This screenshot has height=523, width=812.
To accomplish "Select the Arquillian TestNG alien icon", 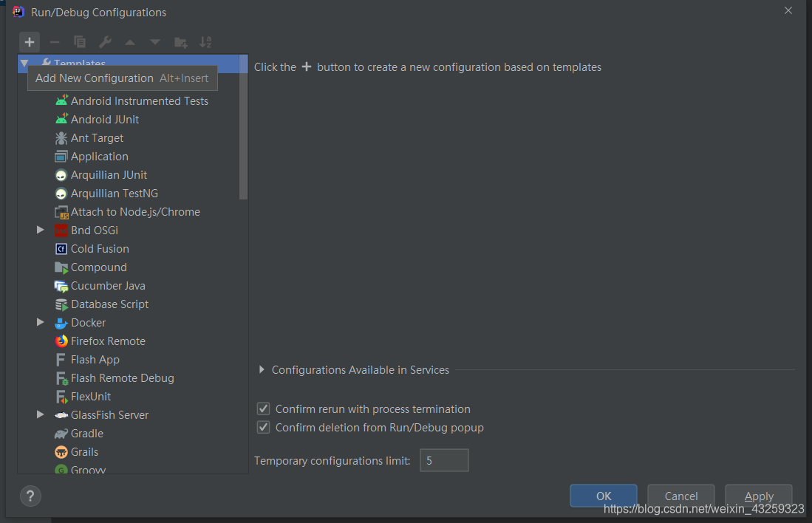I will (x=61, y=194).
